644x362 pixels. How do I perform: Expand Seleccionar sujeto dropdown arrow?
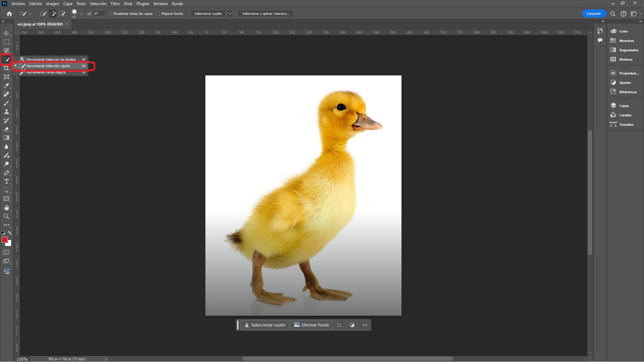point(230,14)
